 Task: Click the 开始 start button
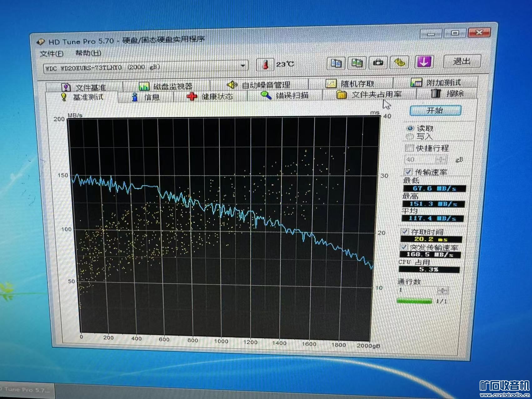point(435,110)
